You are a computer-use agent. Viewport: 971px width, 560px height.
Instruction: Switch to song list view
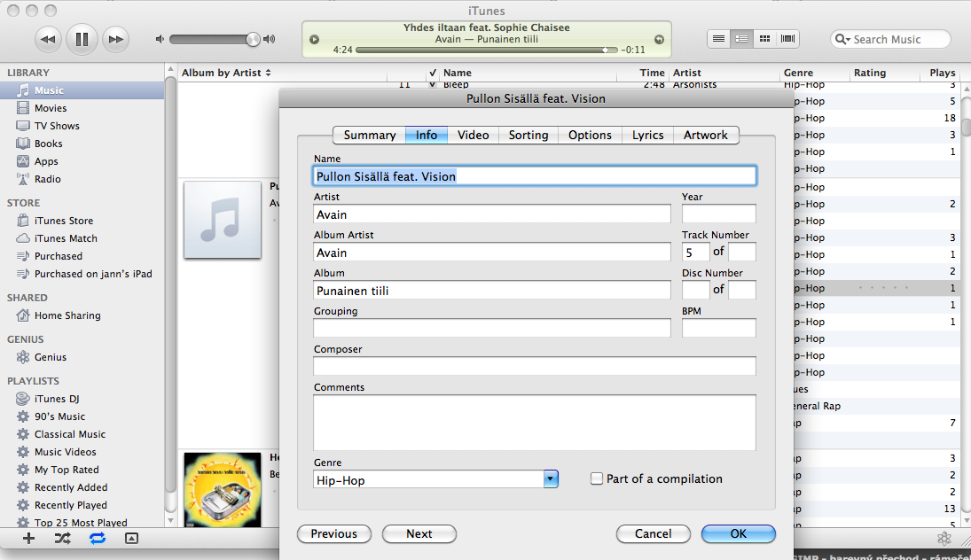point(718,39)
